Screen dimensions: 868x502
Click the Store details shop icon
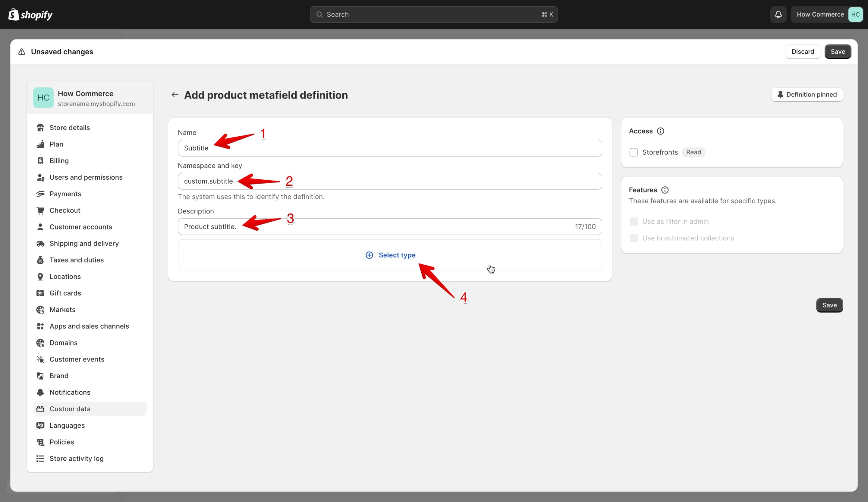tap(40, 128)
